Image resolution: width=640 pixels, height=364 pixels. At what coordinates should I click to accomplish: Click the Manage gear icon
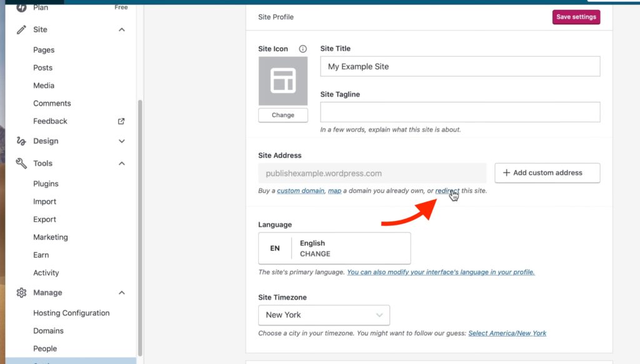coord(21,293)
